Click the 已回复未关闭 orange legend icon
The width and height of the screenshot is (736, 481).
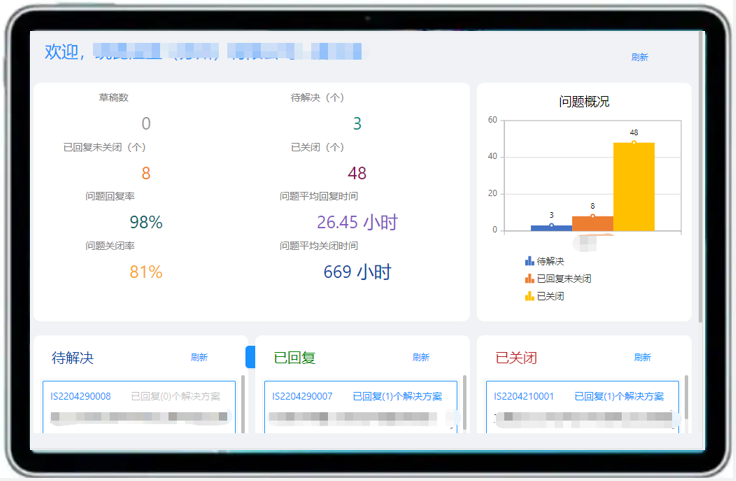coord(529,279)
